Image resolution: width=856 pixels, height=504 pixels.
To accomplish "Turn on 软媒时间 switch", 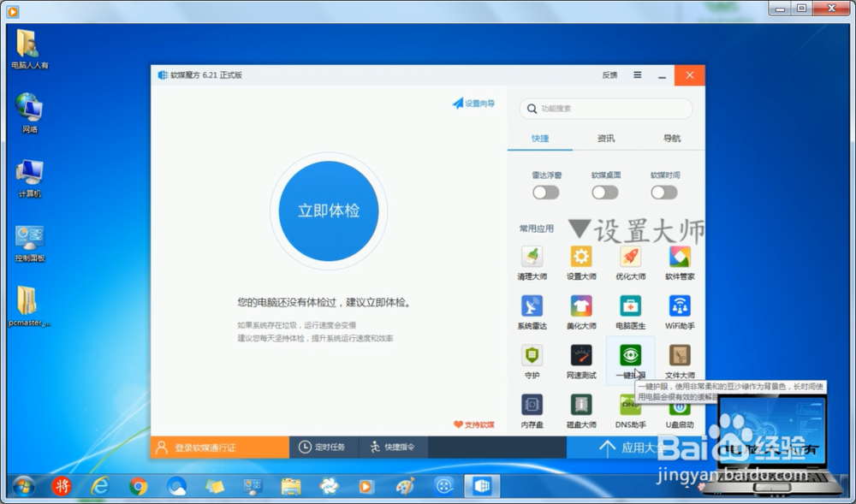I will (664, 192).
